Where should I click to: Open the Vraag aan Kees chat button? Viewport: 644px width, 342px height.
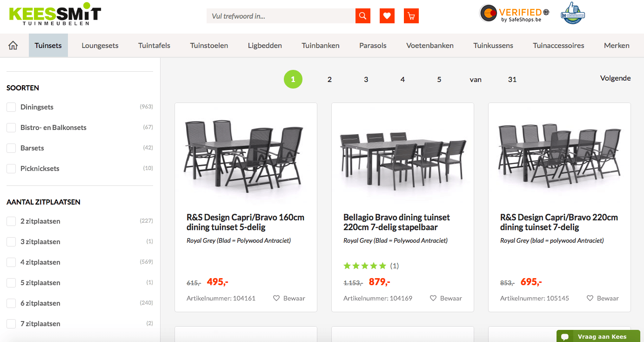click(x=598, y=336)
